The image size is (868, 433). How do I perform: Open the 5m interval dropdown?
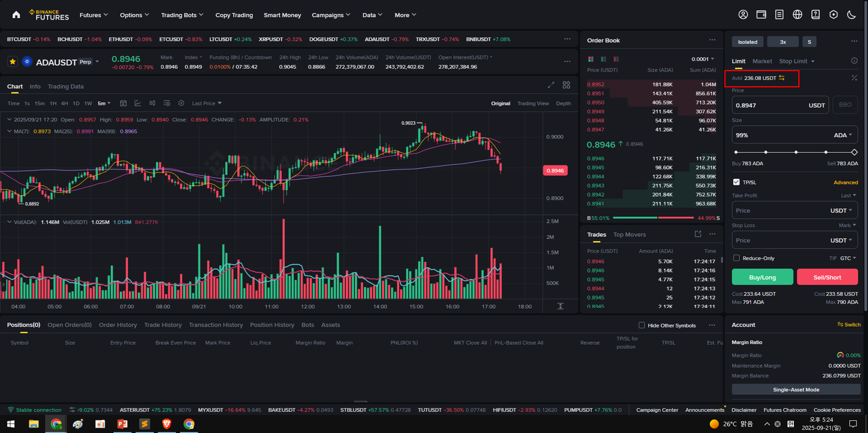(x=104, y=103)
